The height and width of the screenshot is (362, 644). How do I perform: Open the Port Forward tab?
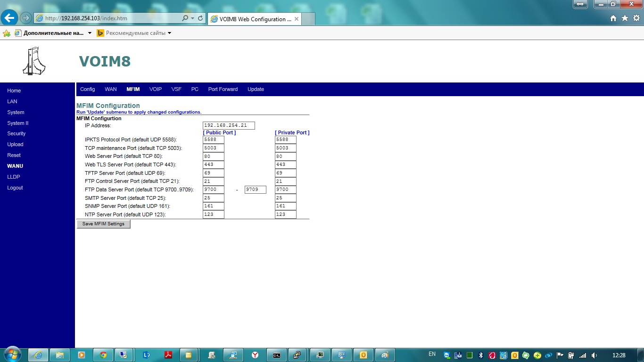pos(223,89)
